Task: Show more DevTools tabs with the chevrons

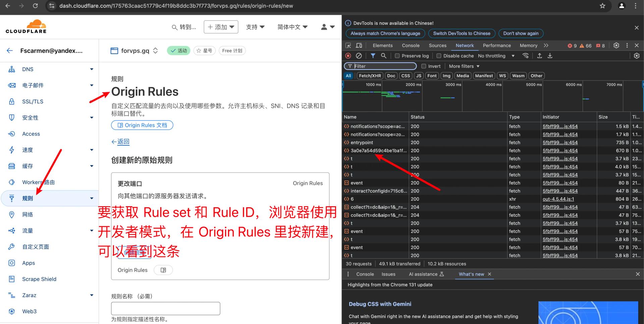Action: tap(546, 45)
